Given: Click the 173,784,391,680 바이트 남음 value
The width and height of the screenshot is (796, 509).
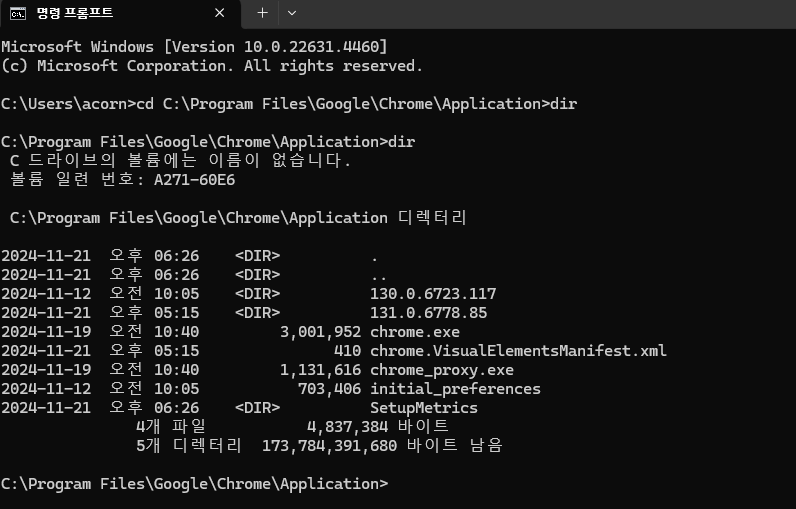Looking at the screenshot, I should (382, 446).
